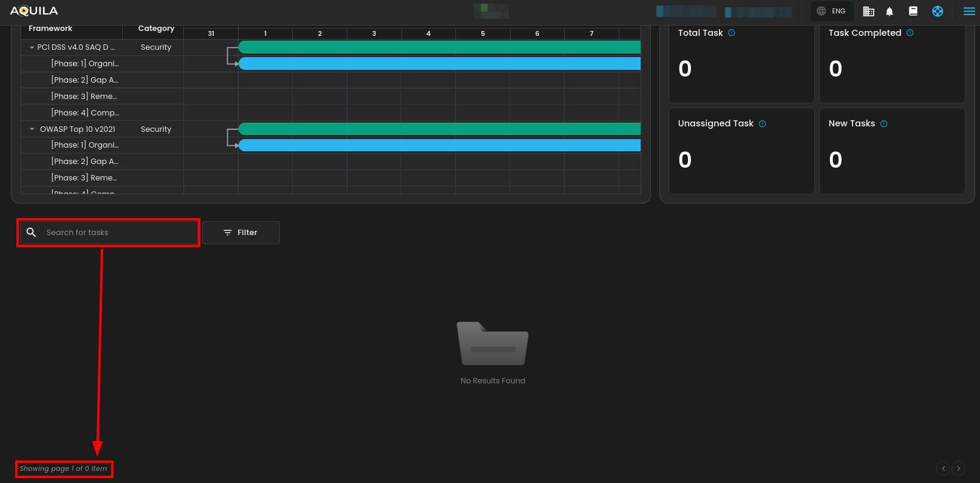Open the ENG language selector
This screenshot has height=483, width=980.
tap(831, 11)
